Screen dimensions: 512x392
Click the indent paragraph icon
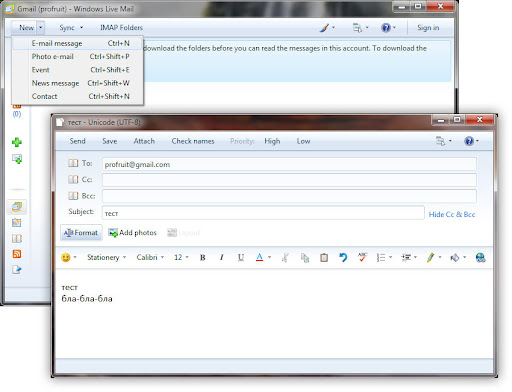406,257
